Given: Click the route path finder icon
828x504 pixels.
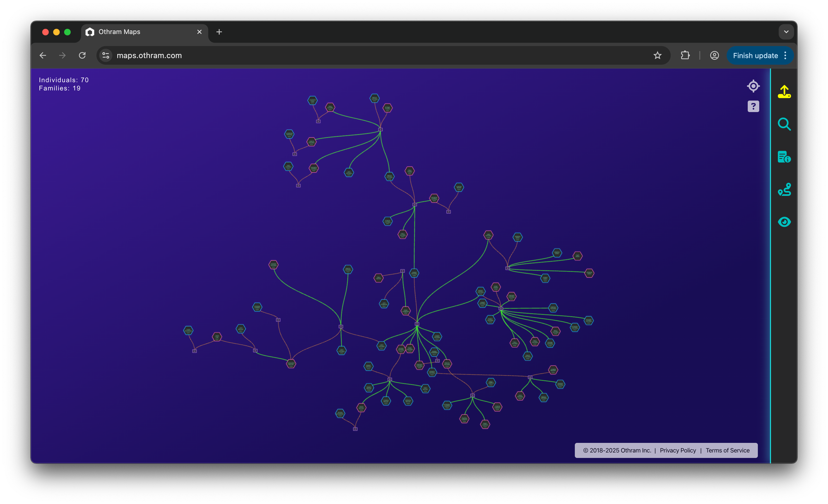Looking at the screenshot, I should coord(784,190).
